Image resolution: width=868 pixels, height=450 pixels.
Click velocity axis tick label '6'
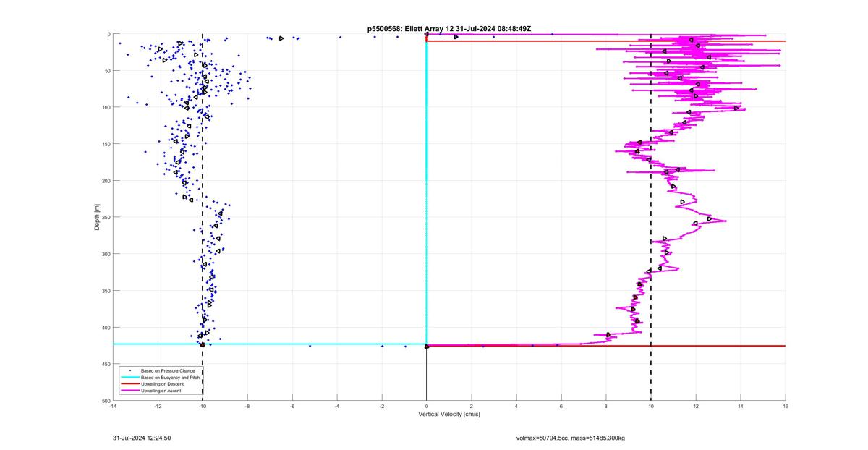pyautogui.click(x=561, y=407)
